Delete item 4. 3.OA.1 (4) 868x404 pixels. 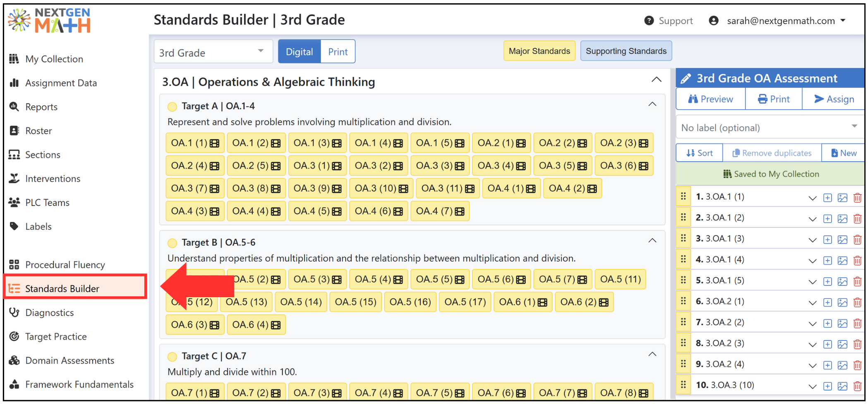(857, 261)
